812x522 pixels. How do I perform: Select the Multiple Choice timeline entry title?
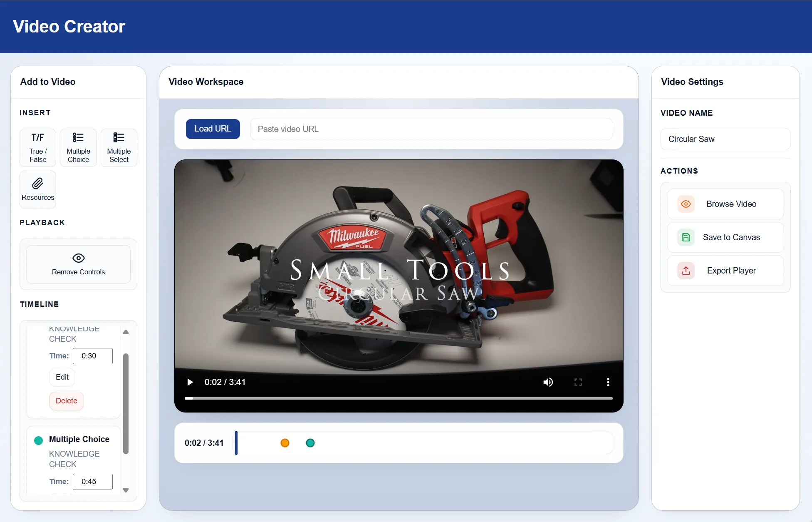click(79, 439)
